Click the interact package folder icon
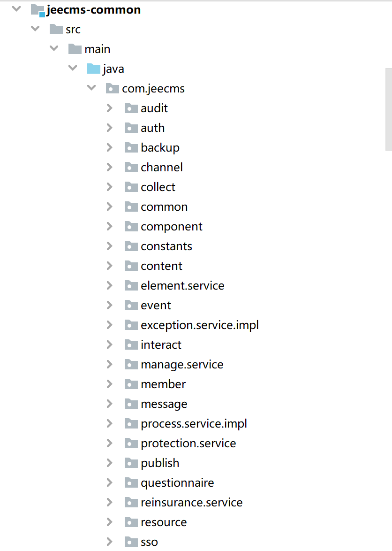Screen dimensions: 392x551 pyautogui.click(x=131, y=345)
